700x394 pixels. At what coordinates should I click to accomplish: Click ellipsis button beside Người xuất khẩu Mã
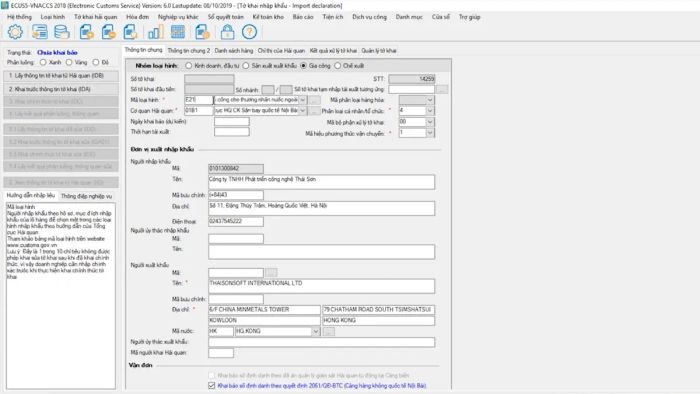click(271, 273)
